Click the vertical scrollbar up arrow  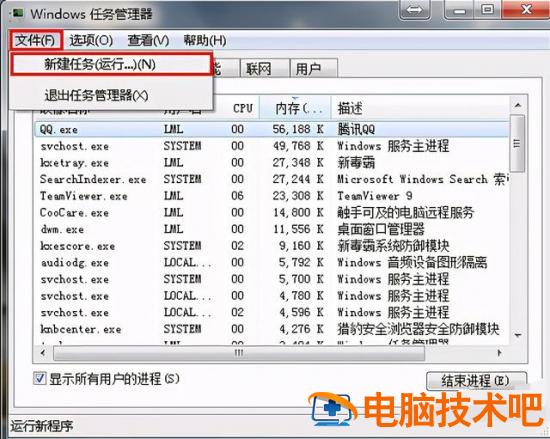[518, 105]
